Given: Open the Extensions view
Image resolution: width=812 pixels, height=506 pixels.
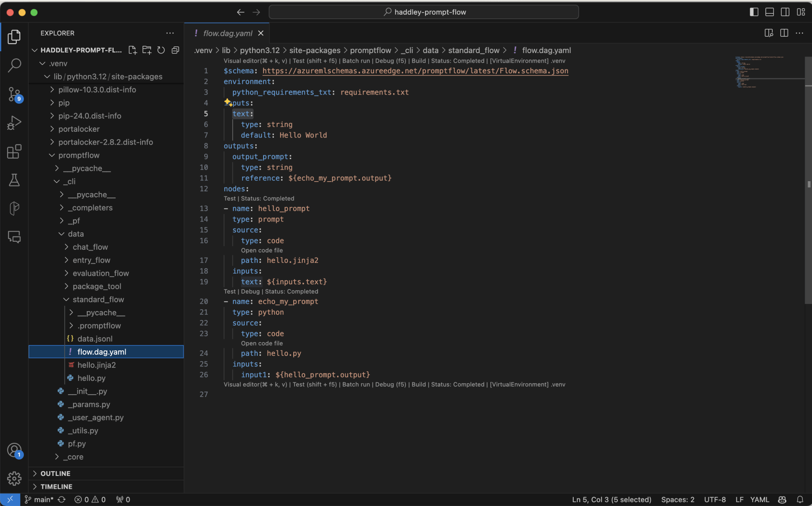Looking at the screenshot, I should pyautogui.click(x=14, y=152).
